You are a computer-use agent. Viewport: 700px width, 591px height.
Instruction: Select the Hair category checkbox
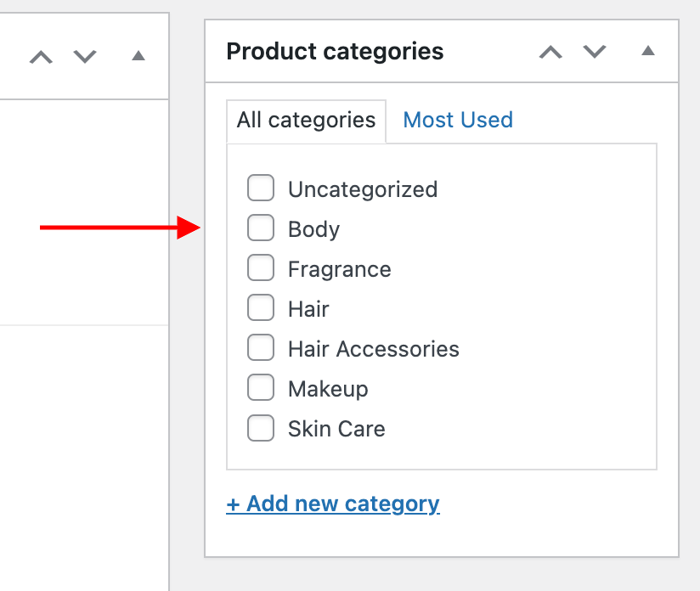coord(261,308)
